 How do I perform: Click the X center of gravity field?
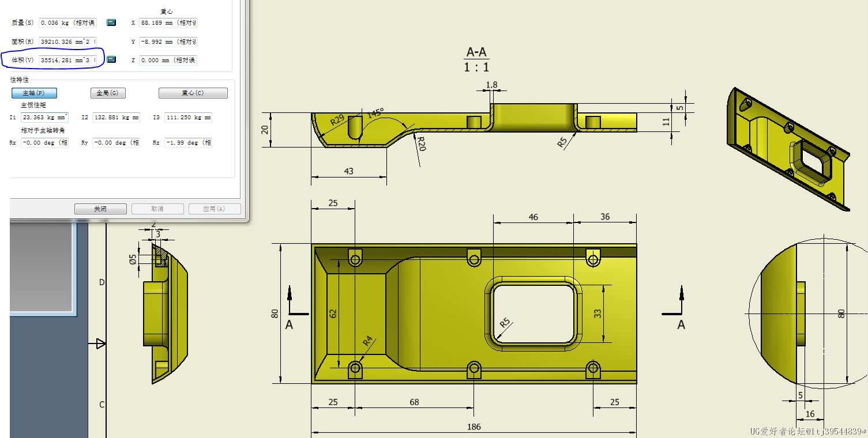tap(168, 23)
